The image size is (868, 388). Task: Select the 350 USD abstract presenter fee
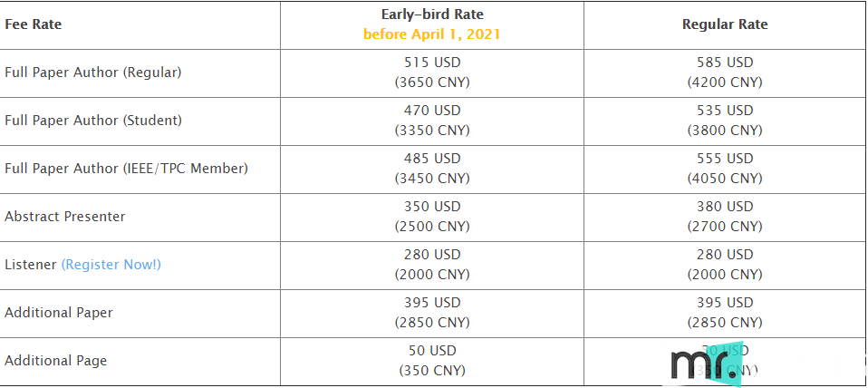(432, 207)
